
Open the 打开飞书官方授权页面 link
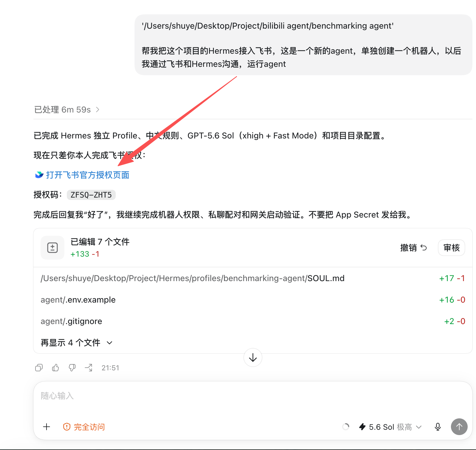pos(88,175)
